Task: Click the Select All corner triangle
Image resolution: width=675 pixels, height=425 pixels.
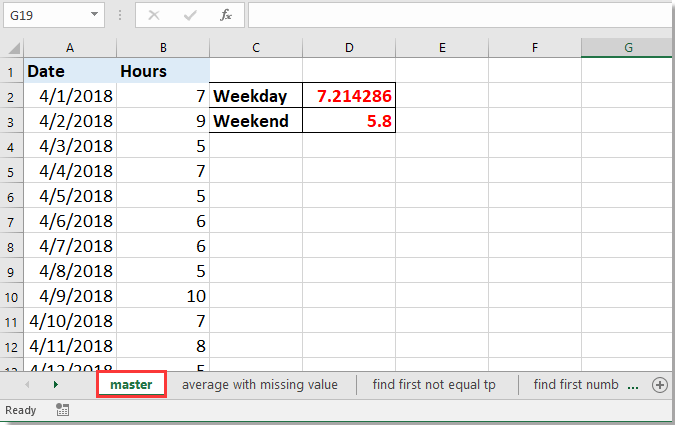Action: (x=12, y=47)
